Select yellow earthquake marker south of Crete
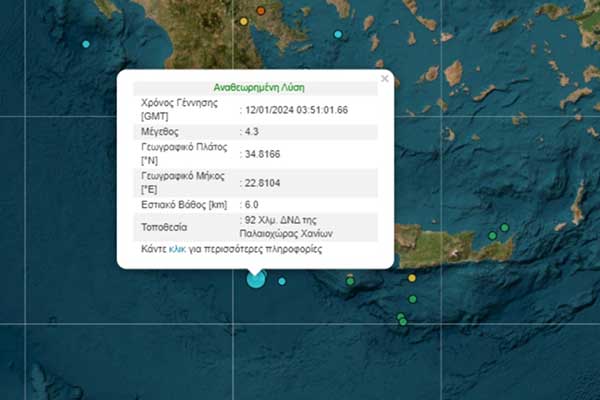 (412, 277)
